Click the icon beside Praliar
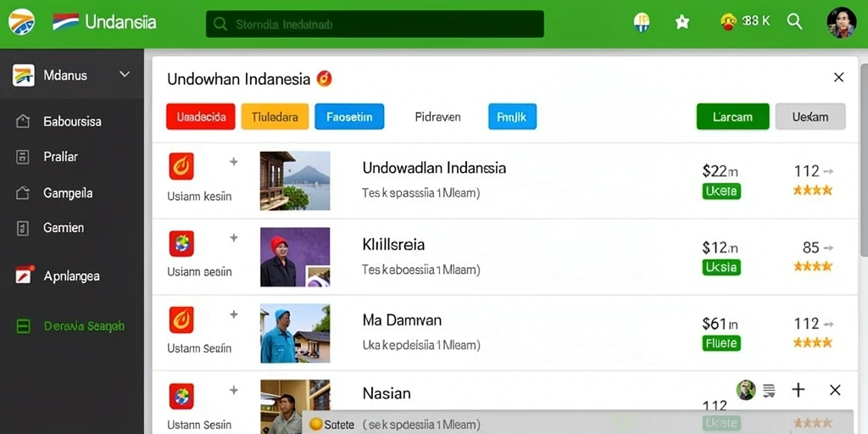This screenshot has height=434, width=868. click(23, 157)
